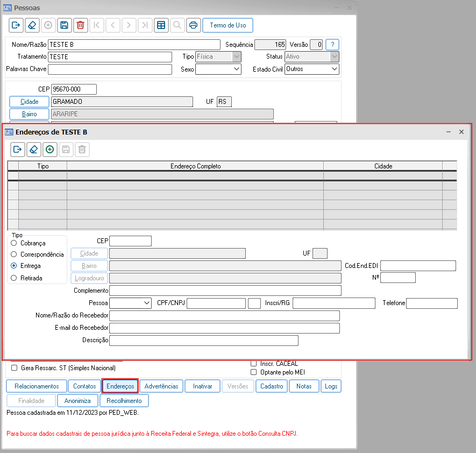Open the Cadastro section

point(272,386)
